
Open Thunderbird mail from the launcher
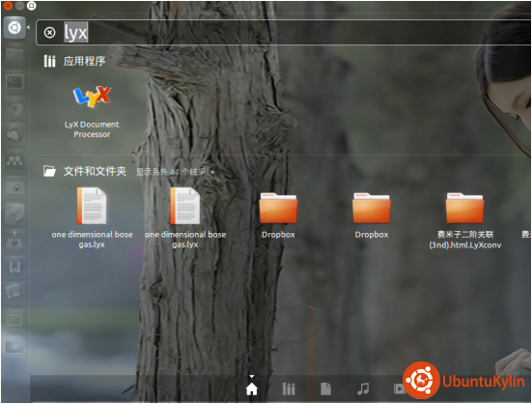[14, 134]
